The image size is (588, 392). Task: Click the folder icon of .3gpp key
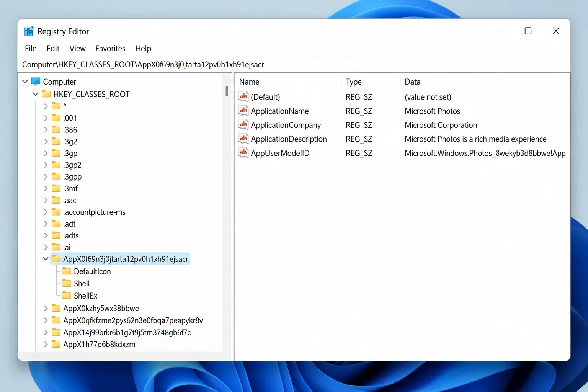point(56,176)
